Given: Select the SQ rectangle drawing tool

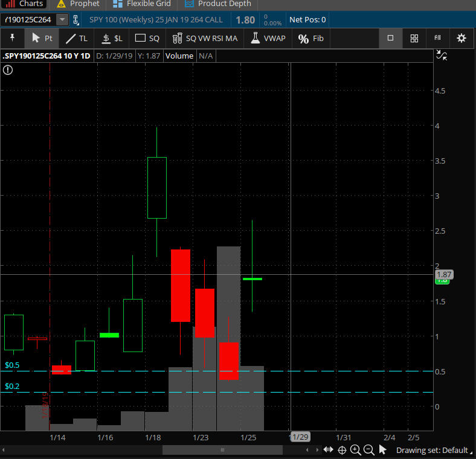Looking at the screenshot, I should point(147,38).
